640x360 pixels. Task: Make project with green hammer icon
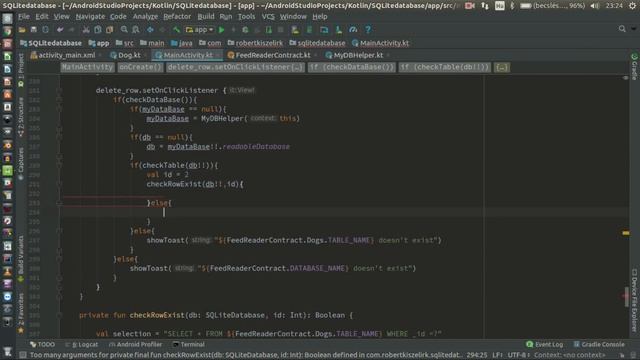[x=176, y=30]
